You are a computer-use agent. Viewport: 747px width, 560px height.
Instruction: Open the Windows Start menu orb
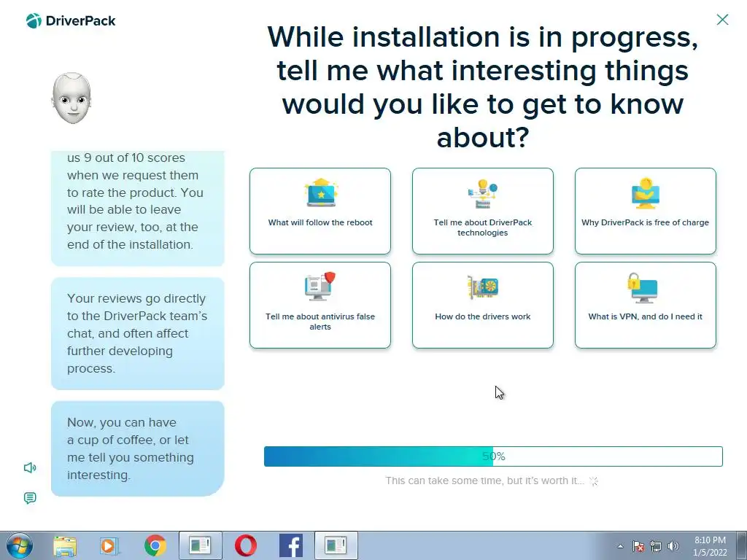[x=20, y=545]
